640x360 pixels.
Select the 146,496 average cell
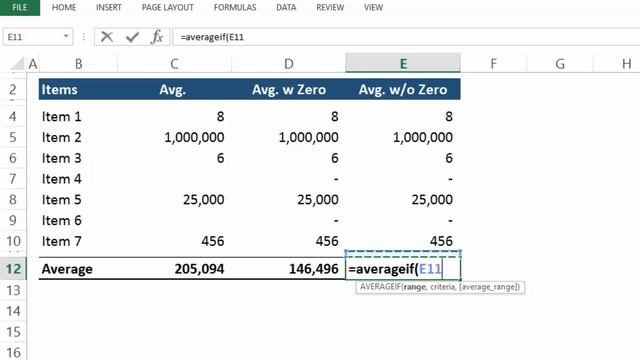289,269
